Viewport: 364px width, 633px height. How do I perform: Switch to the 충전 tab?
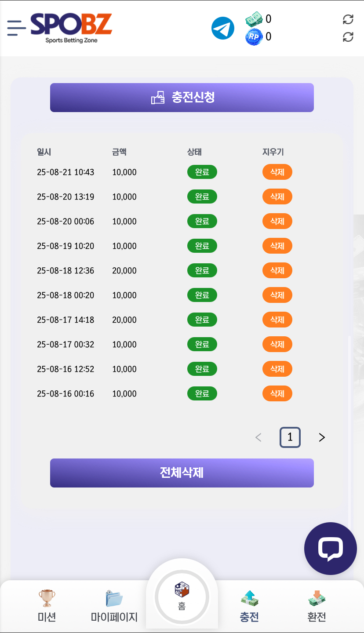coord(249,607)
